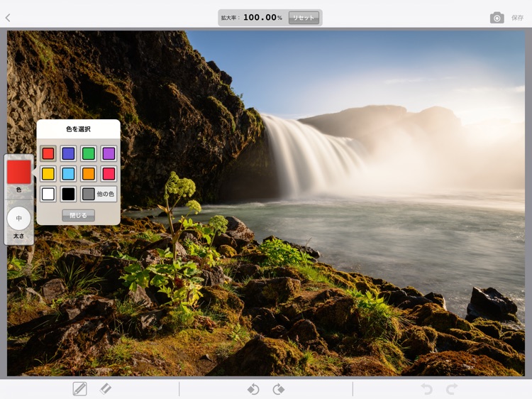The width and height of the screenshot is (532, 399).
Task: Pick the green color swatch
Action: pyautogui.click(x=89, y=153)
